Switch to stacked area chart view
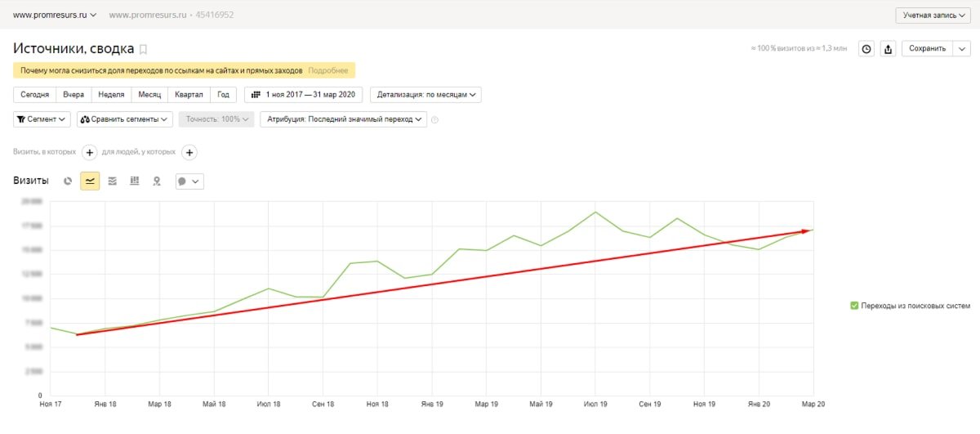 [113, 181]
